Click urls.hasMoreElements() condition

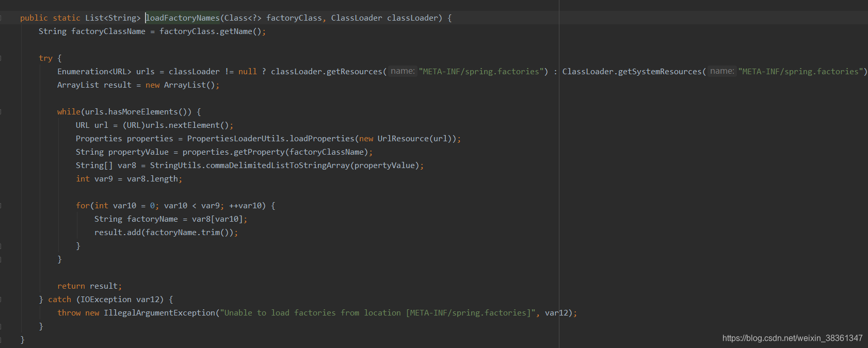pyautogui.click(x=138, y=112)
